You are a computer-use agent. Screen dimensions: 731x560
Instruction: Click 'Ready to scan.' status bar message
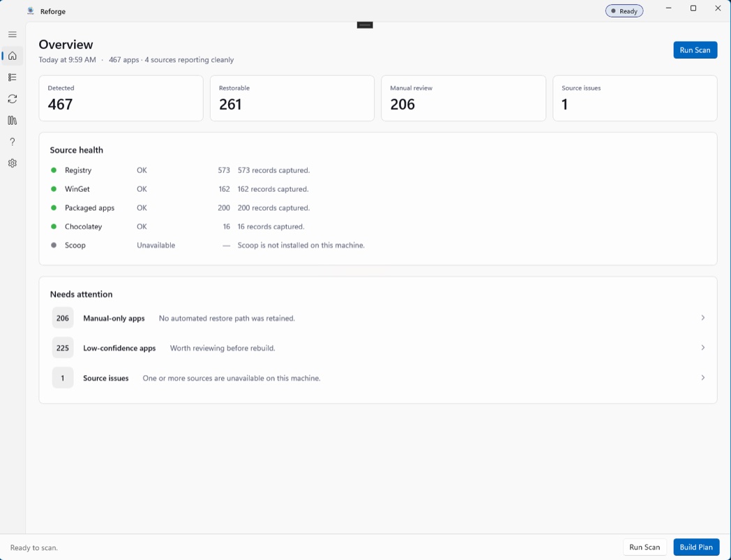pos(34,548)
